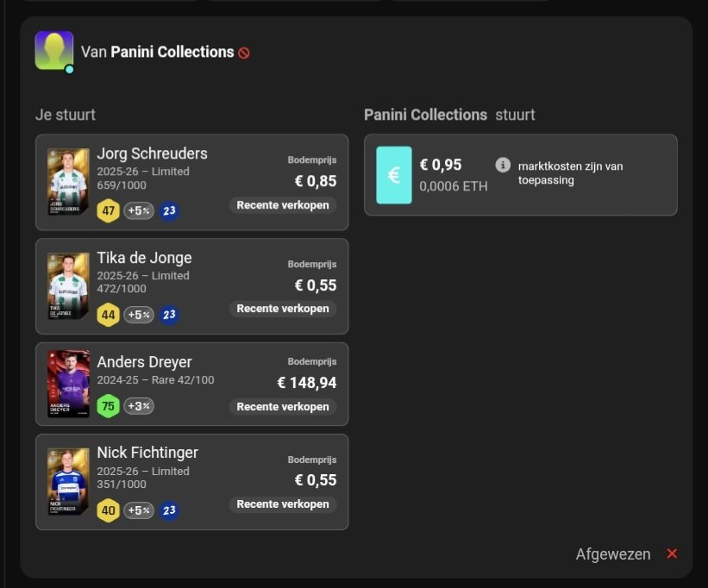The height and width of the screenshot is (588, 708).
Task: Click Tika de Jonge +5% bonus badge
Action: tap(139, 315)
